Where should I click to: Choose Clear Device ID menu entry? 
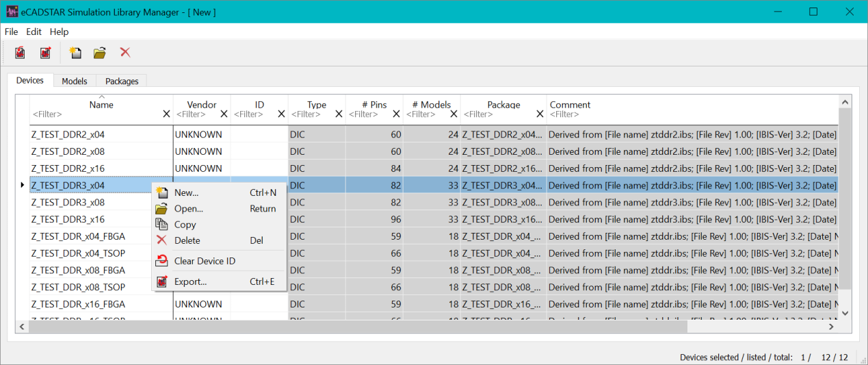pos(219,261)
